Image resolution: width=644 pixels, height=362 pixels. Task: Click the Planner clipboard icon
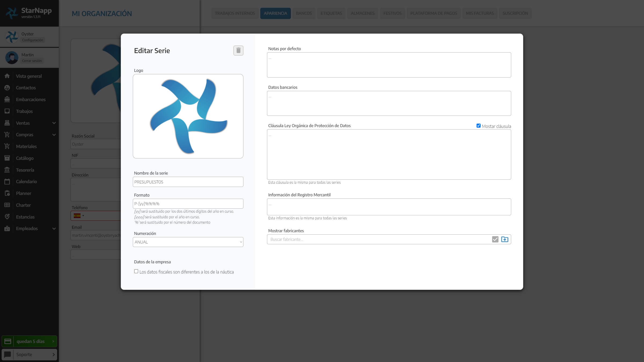pyautogui.click(x=7, y=193)
